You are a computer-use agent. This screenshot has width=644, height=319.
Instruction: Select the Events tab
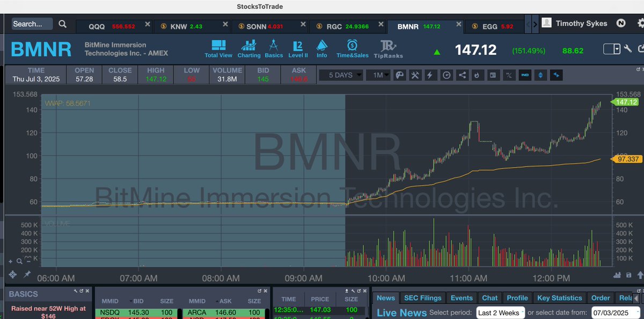click(x=462, y=298)
